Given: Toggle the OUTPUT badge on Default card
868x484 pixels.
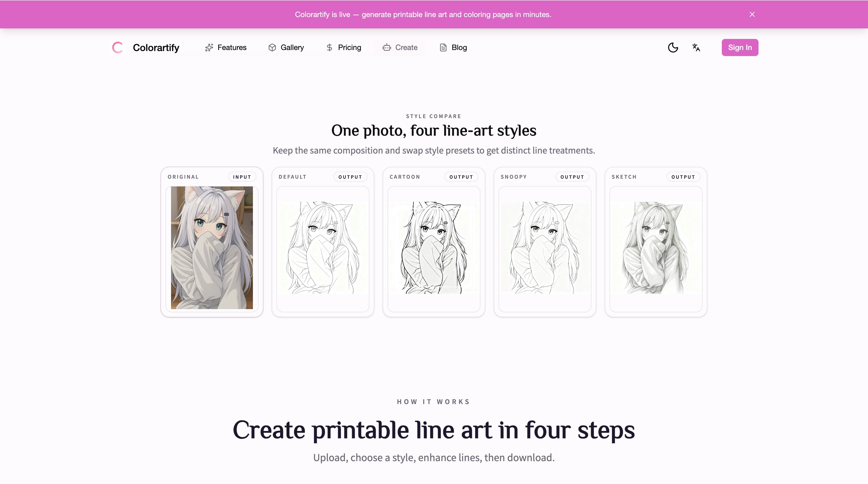Looking at the screenshot, I should 350,177.
